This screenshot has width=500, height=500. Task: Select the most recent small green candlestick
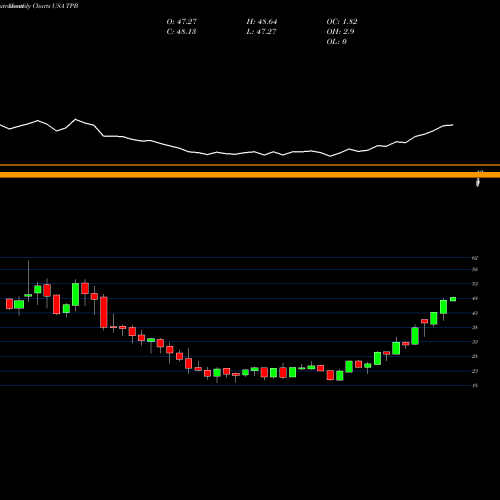[453, 299]
